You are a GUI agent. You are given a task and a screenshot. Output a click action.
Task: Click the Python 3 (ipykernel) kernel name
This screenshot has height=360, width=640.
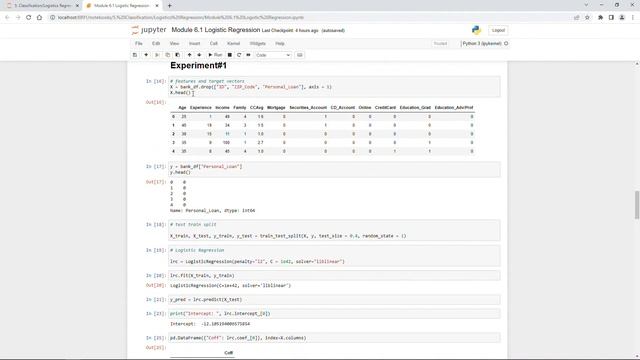tap(482, 43)
